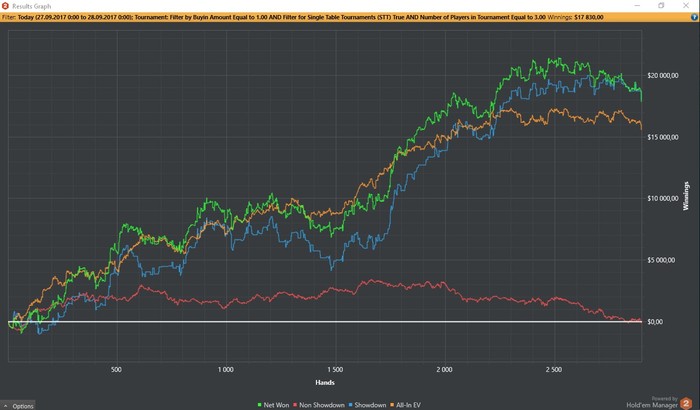The height and width of the screenshot is (410, 700).
Task: Click the 500 hands axis label
Action: [116, 369]
